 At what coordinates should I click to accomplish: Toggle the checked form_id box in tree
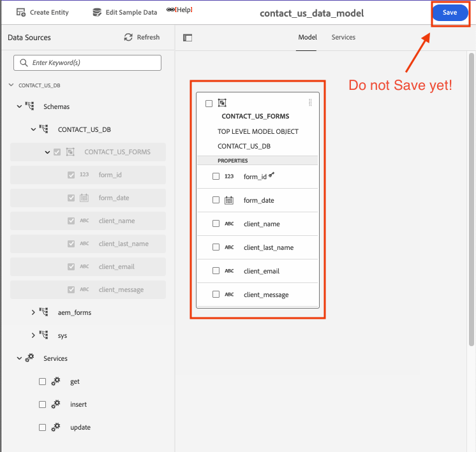click(x=71, y=175)
